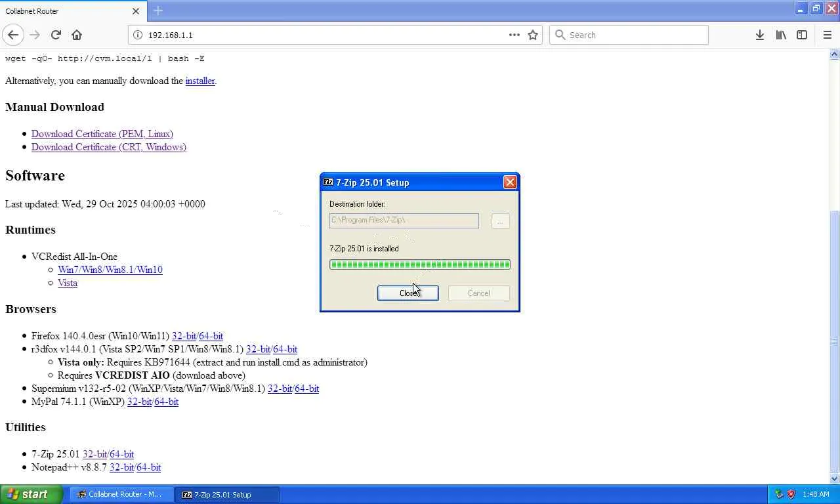Bookmark this page with the star
Viewport: 840px width, 504px height.
coord(533,35)
